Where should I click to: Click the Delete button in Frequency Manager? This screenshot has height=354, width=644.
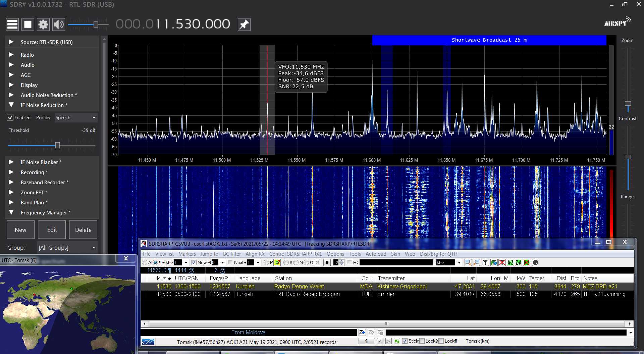[x=83, y=230]
